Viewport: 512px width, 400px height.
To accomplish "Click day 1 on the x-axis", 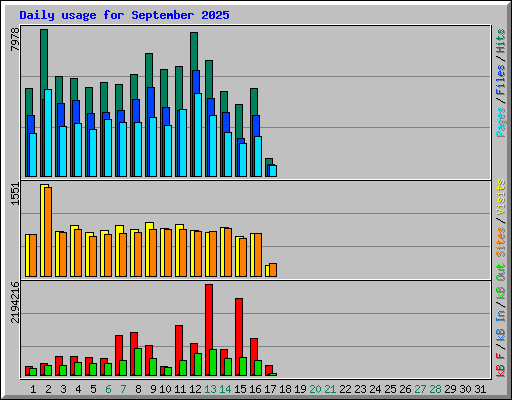I will (x=33, y=389).
